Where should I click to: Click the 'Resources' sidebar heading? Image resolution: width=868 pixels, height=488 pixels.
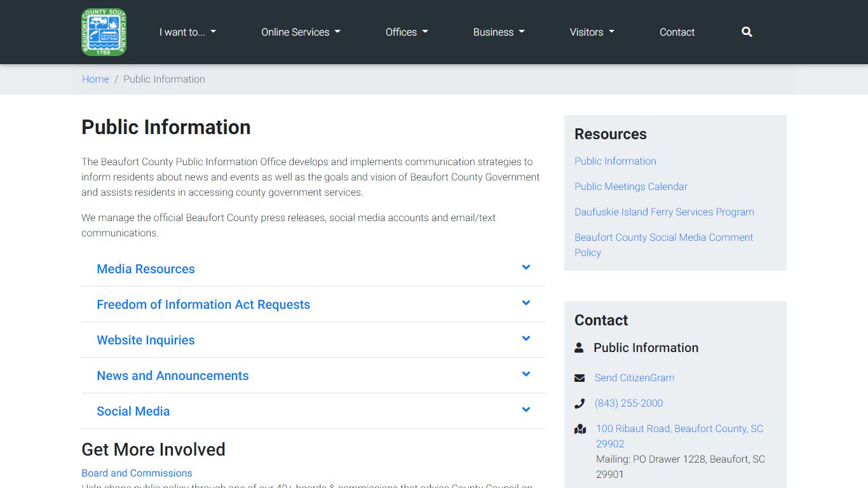coord(610,134)
